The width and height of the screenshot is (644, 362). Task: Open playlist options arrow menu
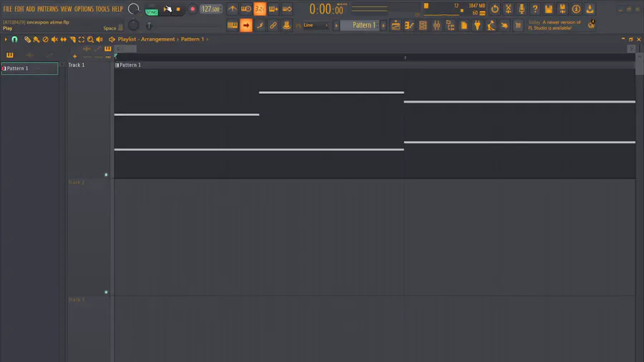pos(5,39)
